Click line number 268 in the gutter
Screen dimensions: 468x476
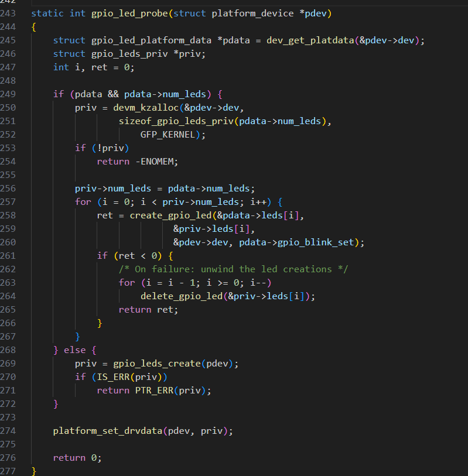tap(8, 350)
